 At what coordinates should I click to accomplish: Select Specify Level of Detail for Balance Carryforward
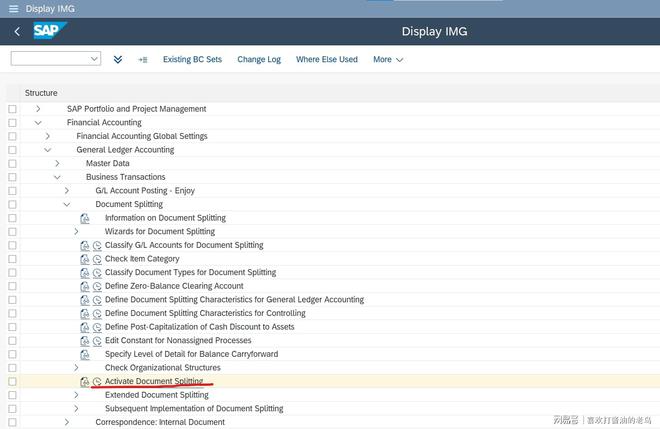pyautogui.click(x=192, y=354)
